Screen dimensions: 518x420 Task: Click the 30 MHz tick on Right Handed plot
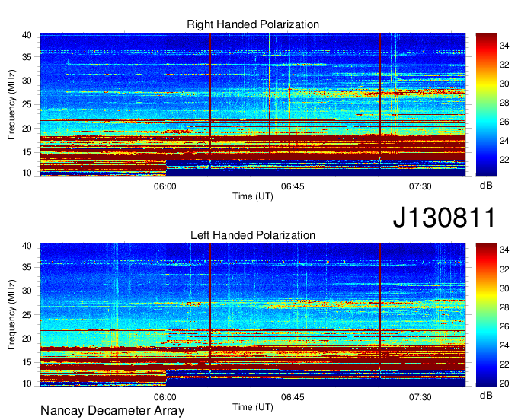[x=27, y=81]
